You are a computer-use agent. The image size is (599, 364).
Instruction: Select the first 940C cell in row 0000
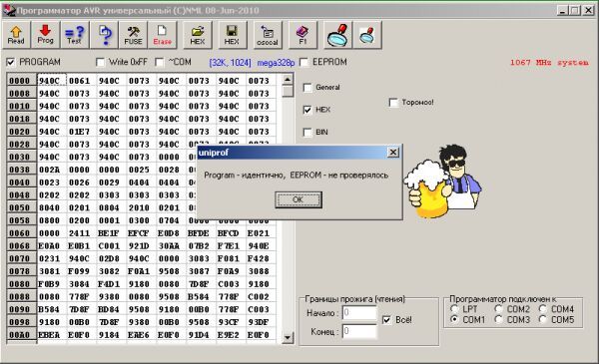pyautogui.click(x=52, y=81)
